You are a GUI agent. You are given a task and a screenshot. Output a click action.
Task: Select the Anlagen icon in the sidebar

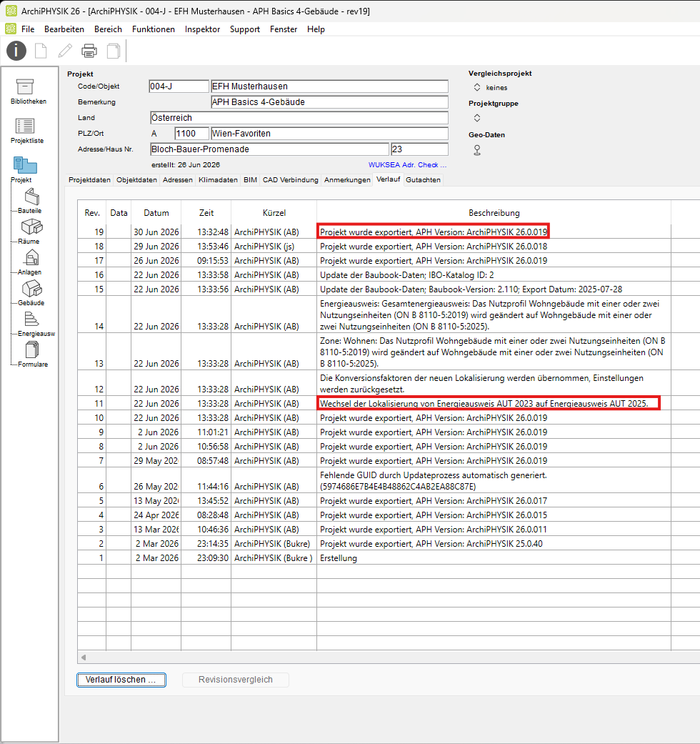tap(31, 257)
